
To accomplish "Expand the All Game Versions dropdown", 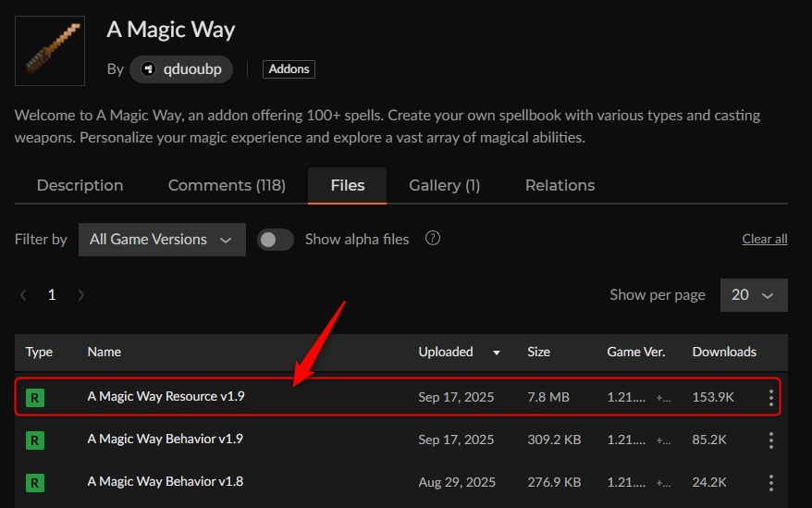I will 162,240.
